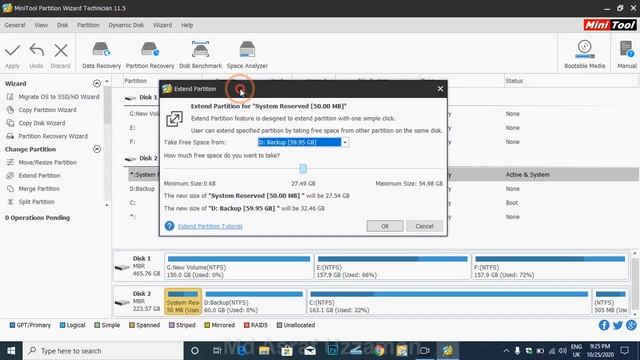Collapse the Change Partition section

point(97,149)
